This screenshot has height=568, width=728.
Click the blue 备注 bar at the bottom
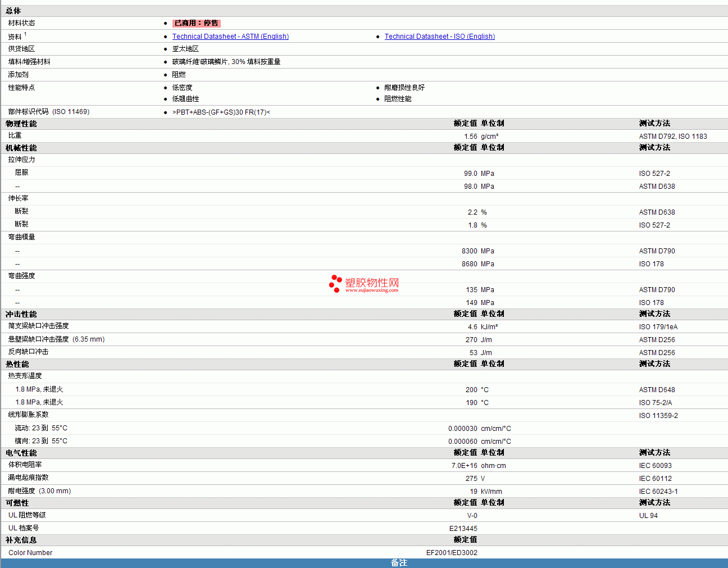click(x=399, y=563)
